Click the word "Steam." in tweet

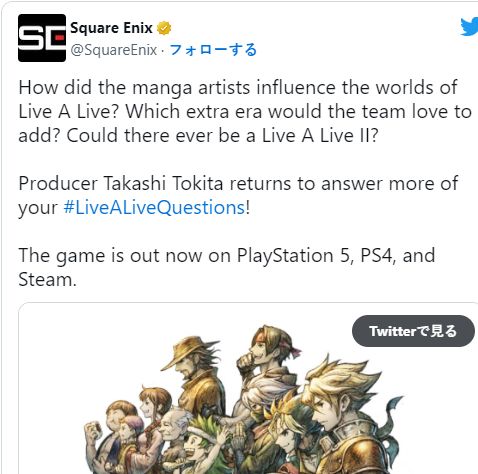(47, 279)
